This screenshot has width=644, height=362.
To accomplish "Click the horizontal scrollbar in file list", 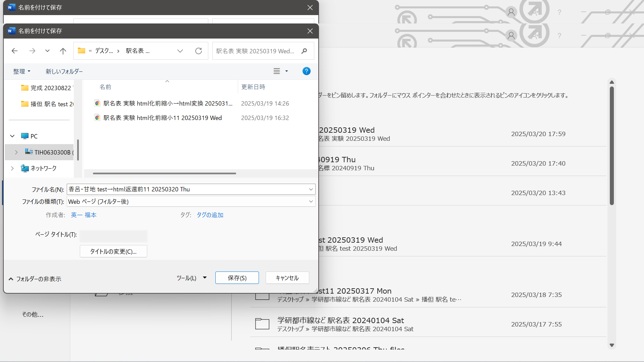I will 164,173.
